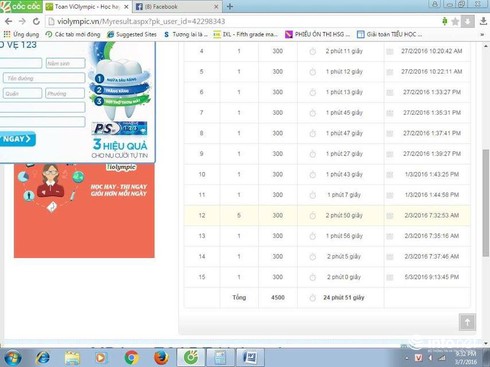This screenshot has height=367, width=490.
Task: Switch to the Word taskbar window
Action: (250, 357)
